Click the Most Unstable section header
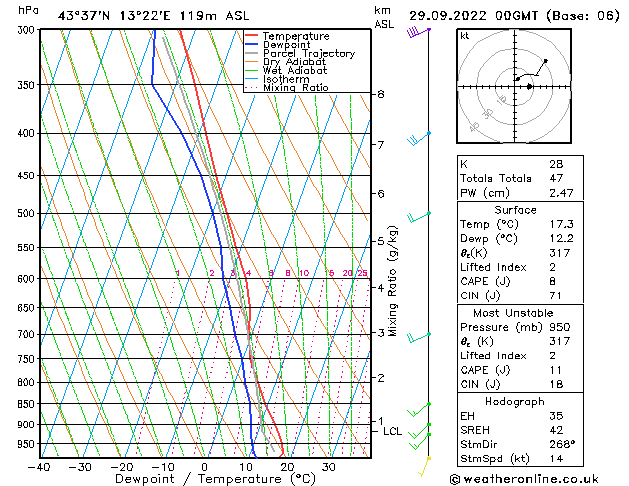Viewport: 629px width, 486px height. coord(513,313)
